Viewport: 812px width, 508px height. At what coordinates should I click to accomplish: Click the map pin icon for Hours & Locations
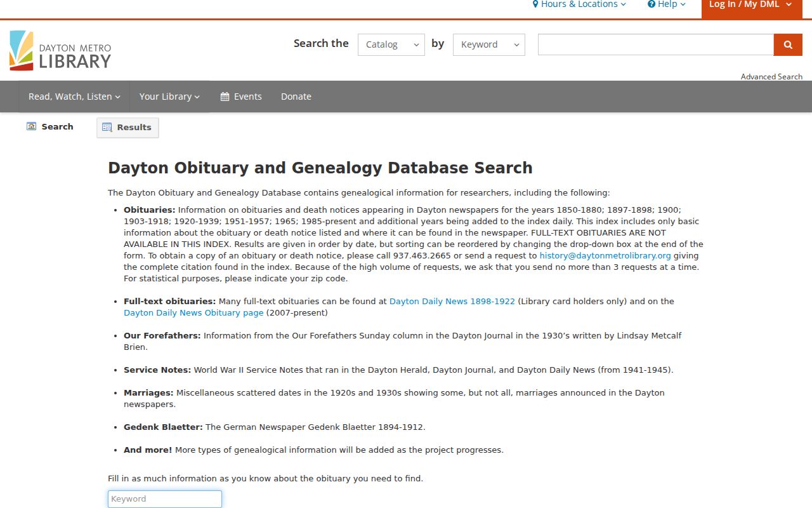tap(535, 4)
